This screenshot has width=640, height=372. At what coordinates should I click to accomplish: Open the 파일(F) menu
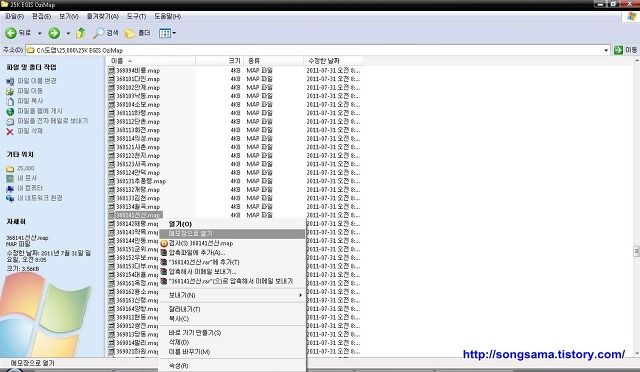14,16
